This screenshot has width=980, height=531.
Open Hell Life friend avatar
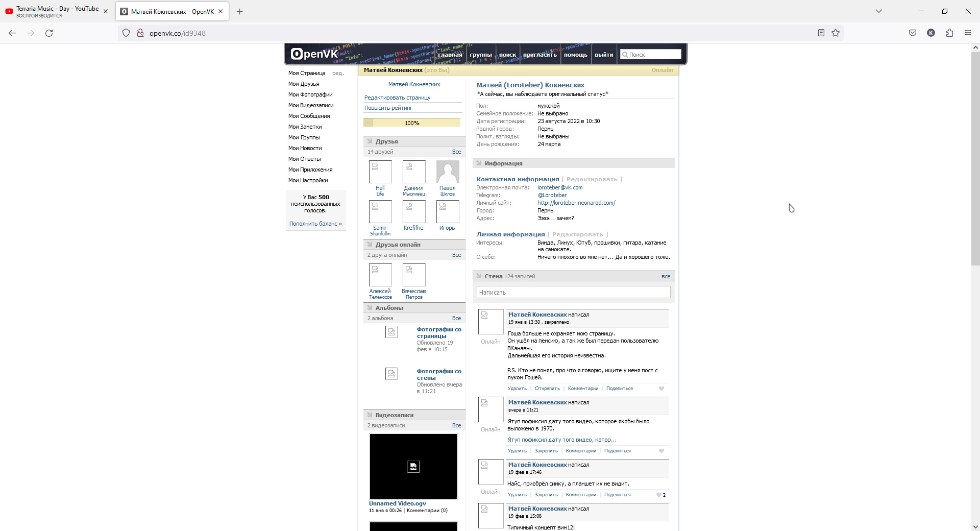pyautogui.click(x=380, y=172)
